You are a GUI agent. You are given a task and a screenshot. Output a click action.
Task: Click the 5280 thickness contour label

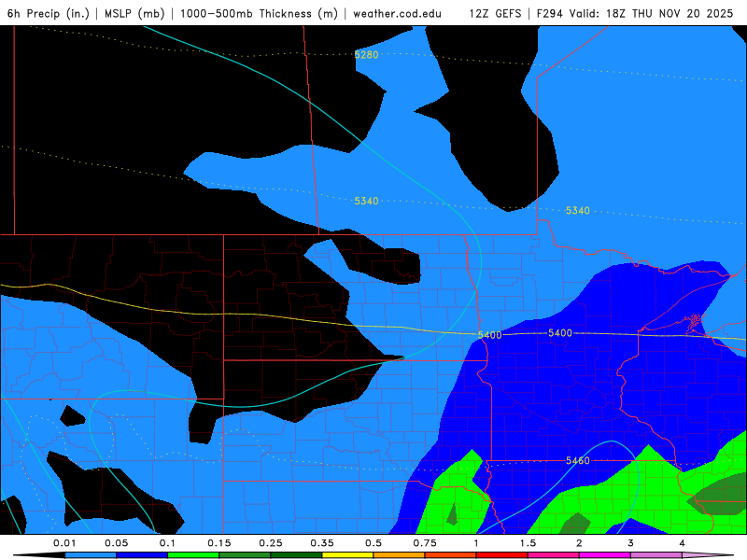[x=366, y=55]
